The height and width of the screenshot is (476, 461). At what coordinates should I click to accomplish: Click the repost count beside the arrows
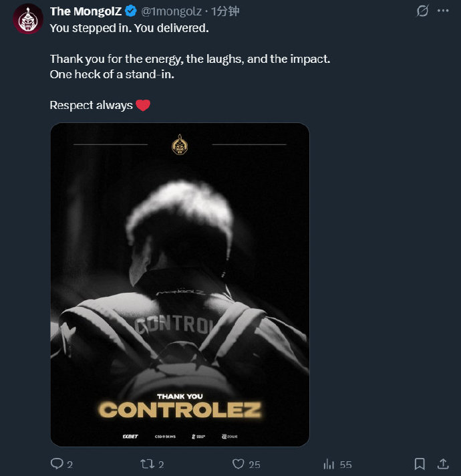coord(162,465)
